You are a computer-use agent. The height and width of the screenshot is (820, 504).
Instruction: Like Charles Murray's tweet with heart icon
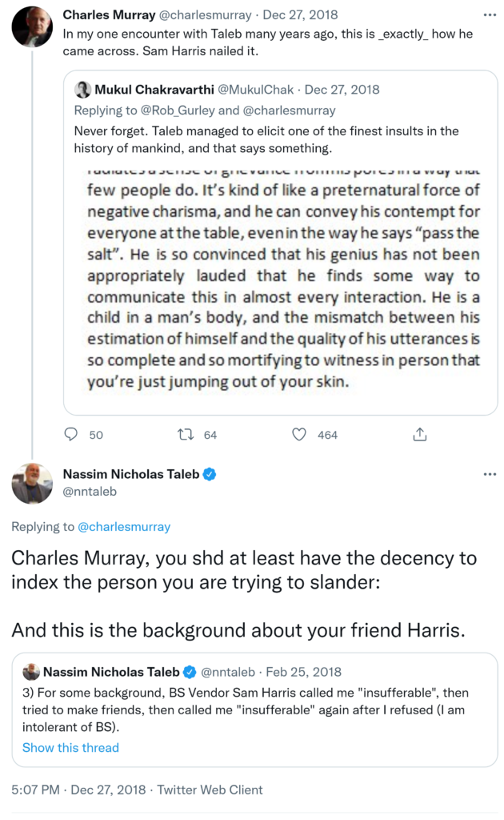pyautogui.click(x=299, y=434)
